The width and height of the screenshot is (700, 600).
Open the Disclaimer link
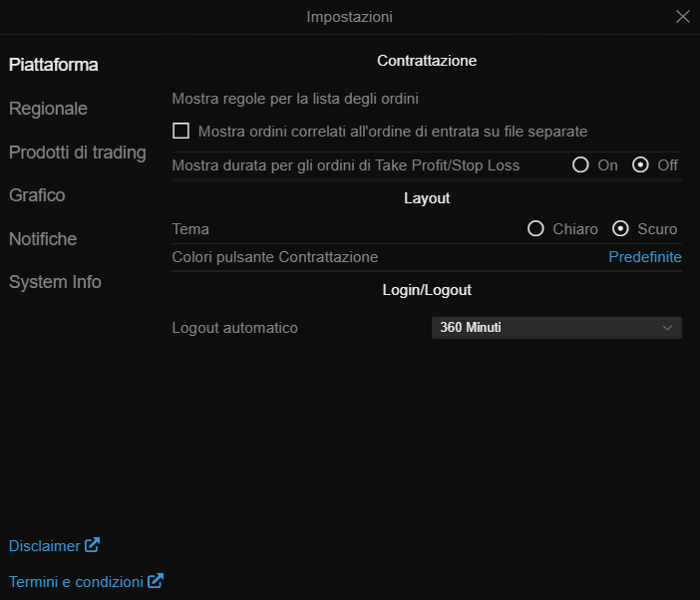[x=44, y=546]
